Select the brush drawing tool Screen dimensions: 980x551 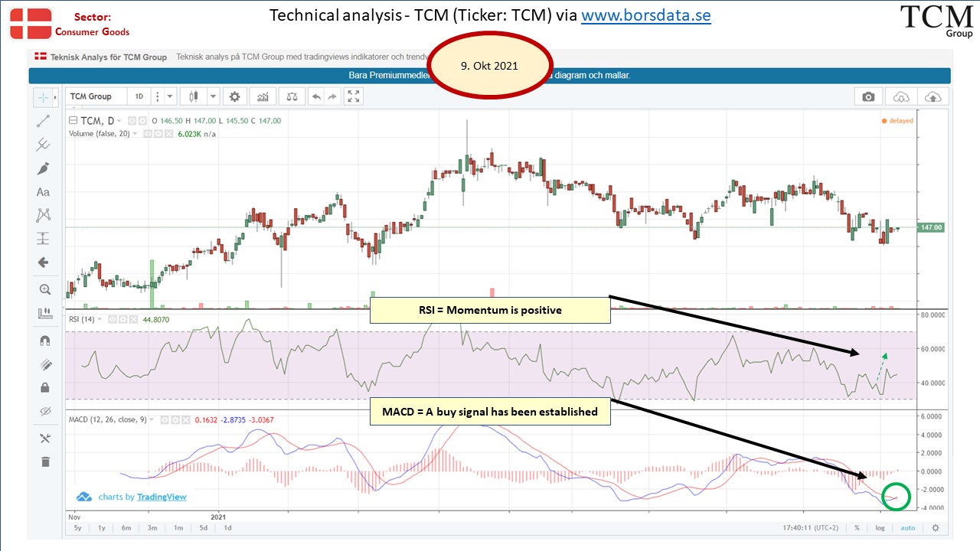[44, 168]
